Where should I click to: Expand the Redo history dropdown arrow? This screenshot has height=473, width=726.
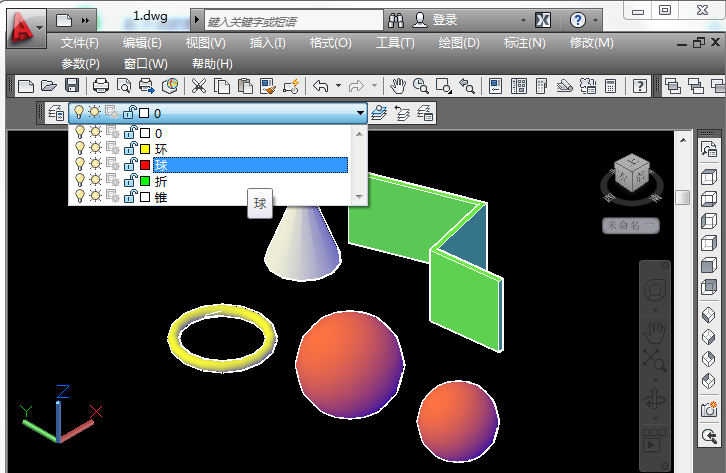pyautogui.click(x=374, y=86)
